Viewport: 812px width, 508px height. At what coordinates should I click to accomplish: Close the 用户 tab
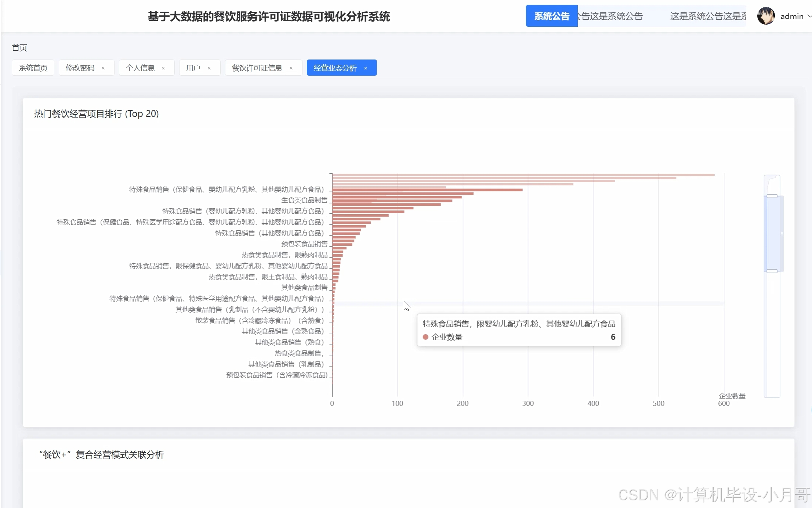pyautogui.click(x=209, y=68)
